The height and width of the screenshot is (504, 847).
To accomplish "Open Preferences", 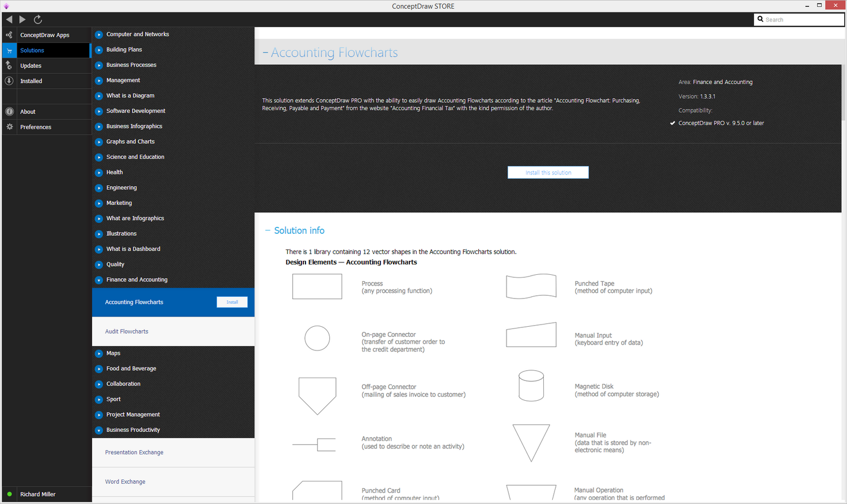I will tap(45, 127).
